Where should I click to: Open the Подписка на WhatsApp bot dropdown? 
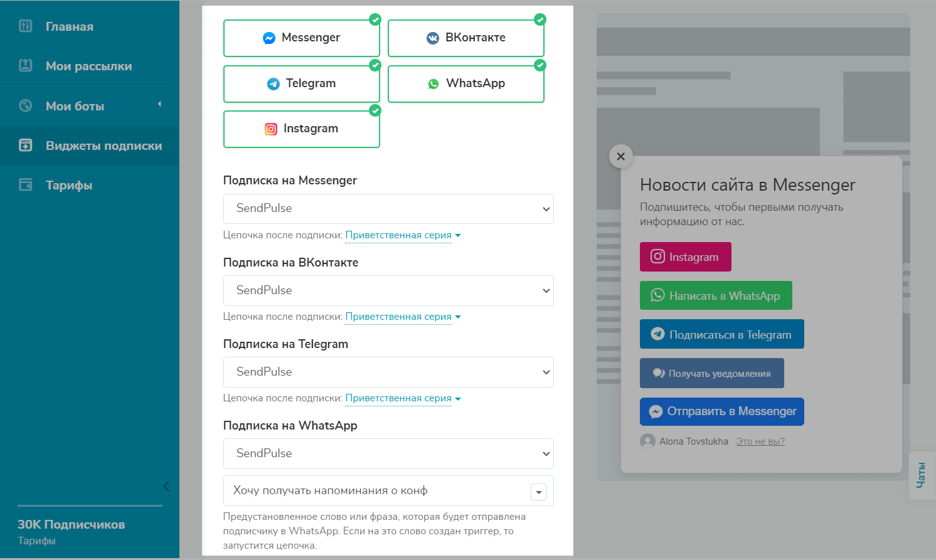click(x=388, y=454)
